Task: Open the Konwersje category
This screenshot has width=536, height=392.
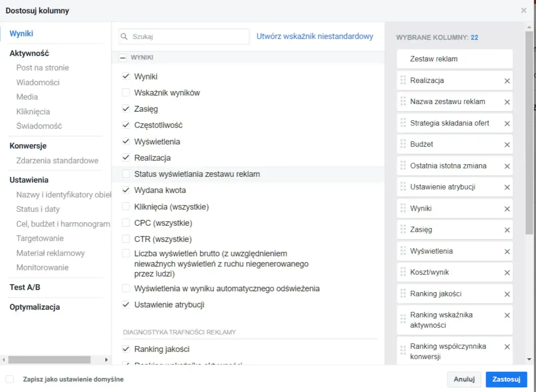Action: click(x=28, y=146)
